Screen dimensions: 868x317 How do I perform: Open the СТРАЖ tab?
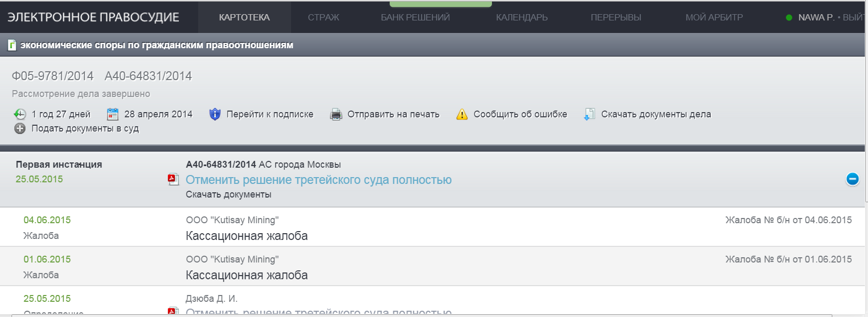tap(323, 17)
